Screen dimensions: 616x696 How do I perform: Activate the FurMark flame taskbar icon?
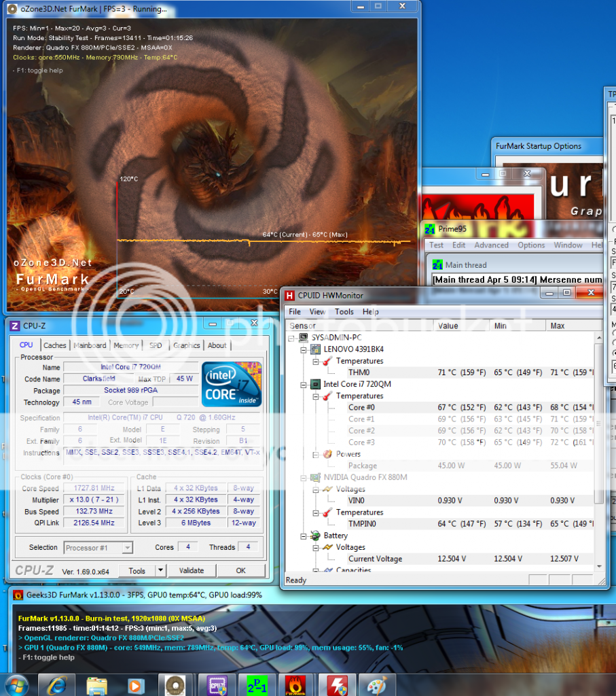click(294, 685)
